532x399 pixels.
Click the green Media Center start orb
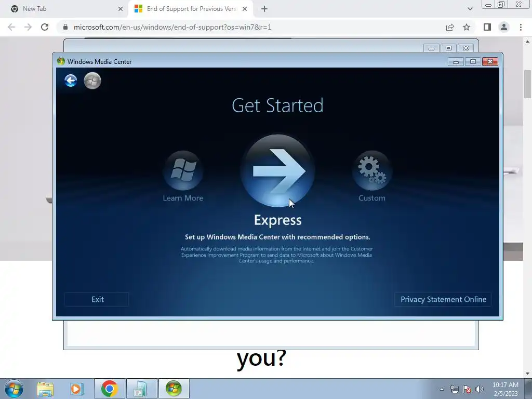[92, 81]
